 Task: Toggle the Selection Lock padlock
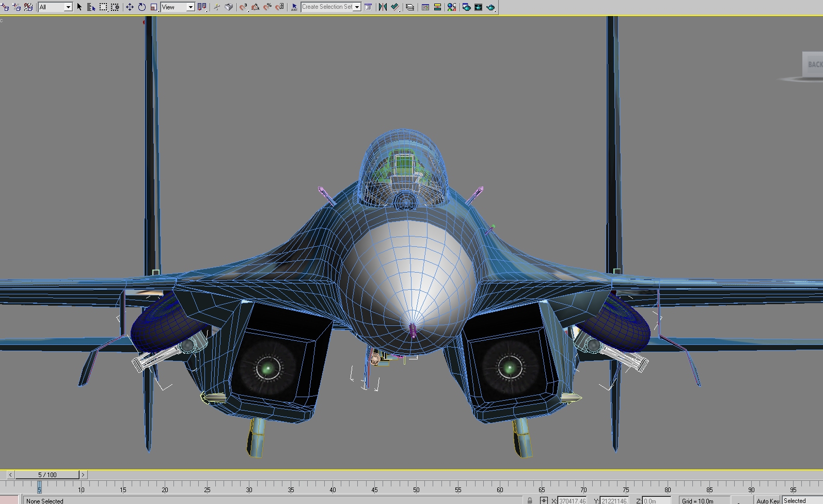pyautogui.click(x=530, y=500)
